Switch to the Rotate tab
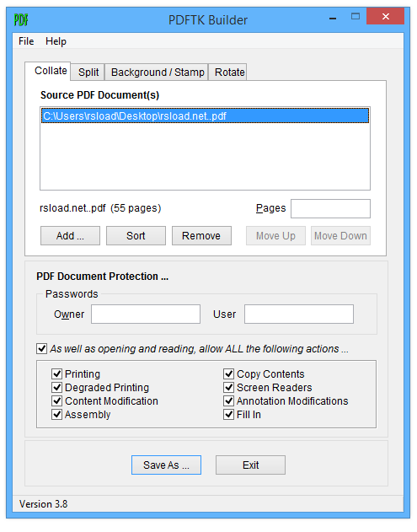Screen dimensions: 417x532 (229, 72)
